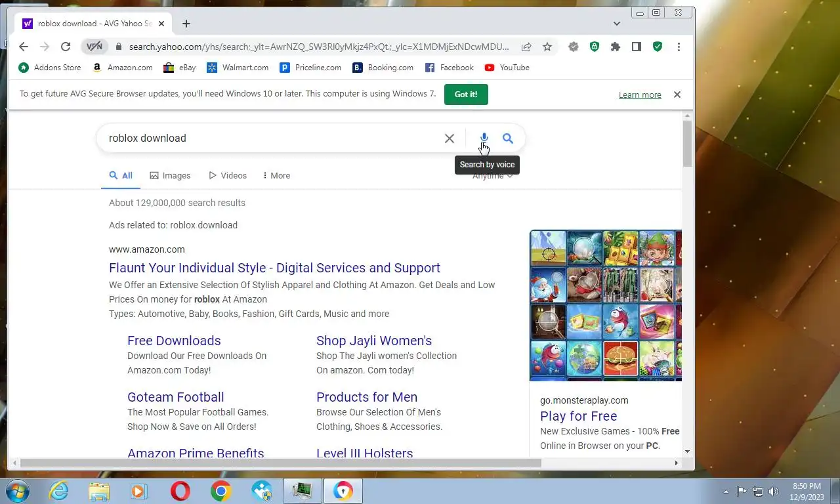Click the Got it! button
This screenshot has width=840, height=504.
click(466, 94)
